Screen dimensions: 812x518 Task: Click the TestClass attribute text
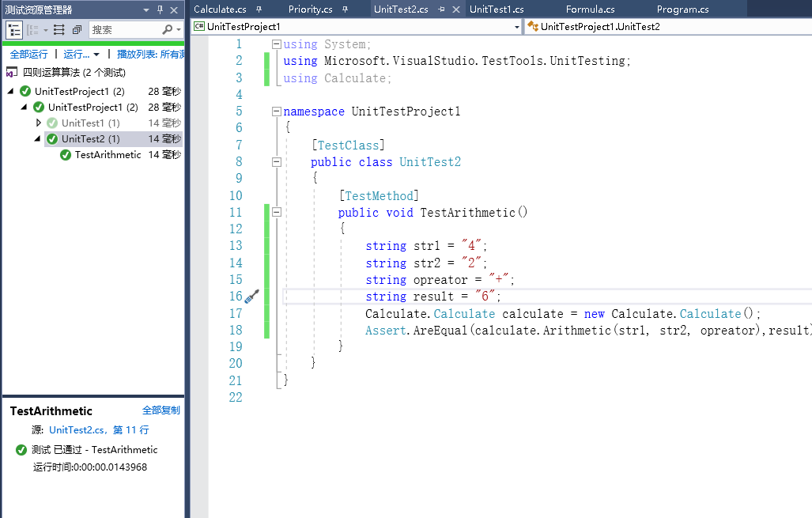click(348, 146)
